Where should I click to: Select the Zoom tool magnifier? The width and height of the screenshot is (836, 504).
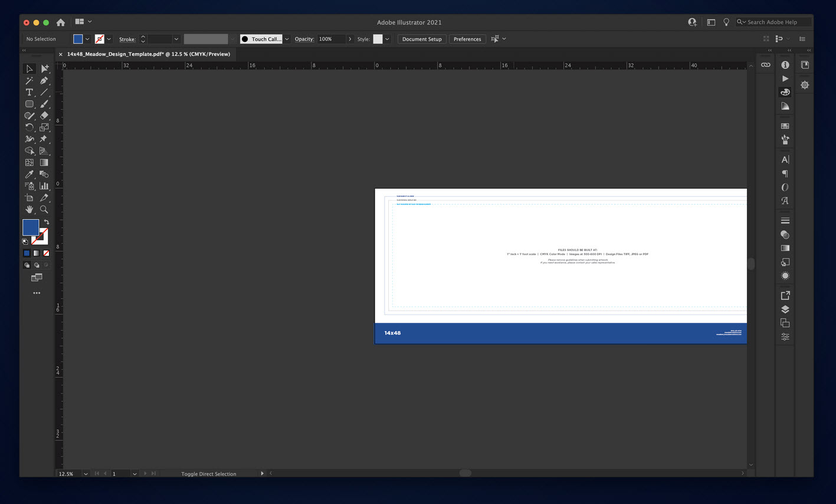pyautogui.click(x=44, y=209)
